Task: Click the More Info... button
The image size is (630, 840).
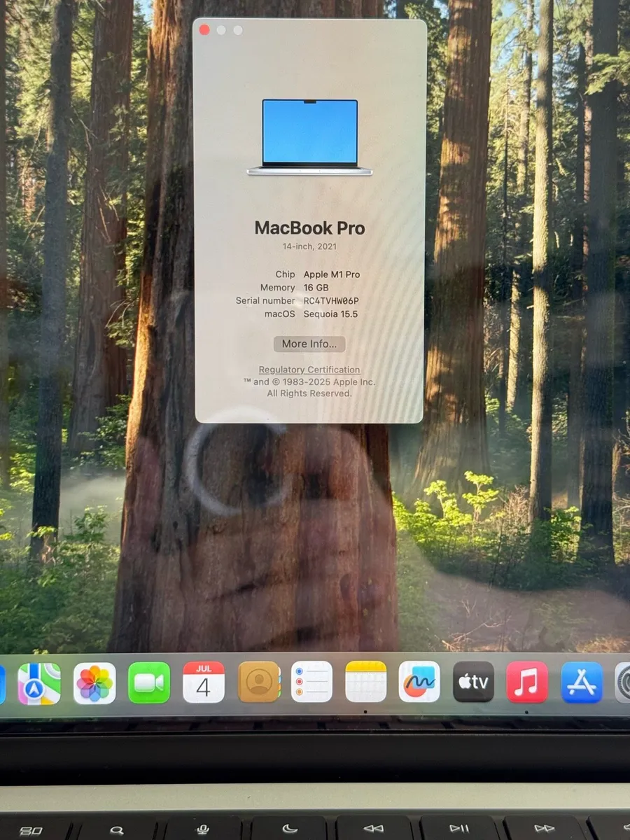Action: (x=309, y=344)
